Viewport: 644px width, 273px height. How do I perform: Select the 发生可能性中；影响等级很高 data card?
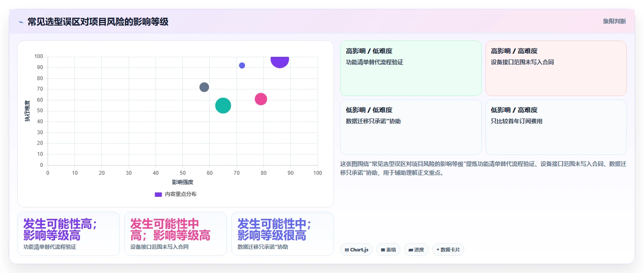(282, 234)
